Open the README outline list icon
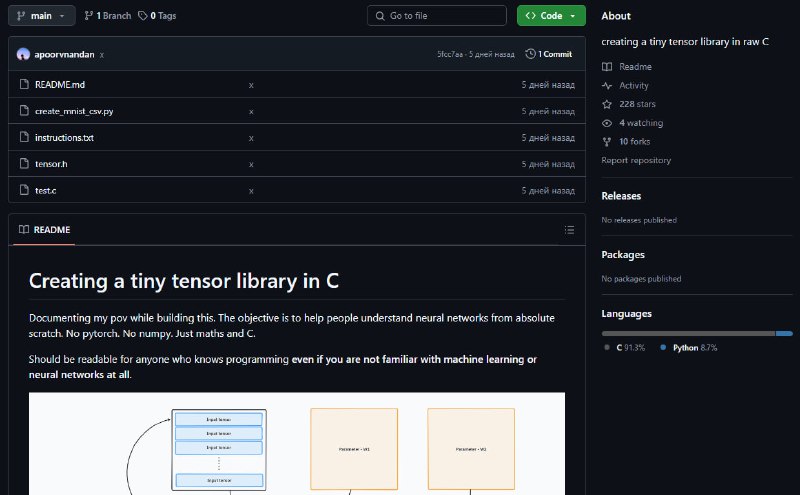800x495 pixels. pyautogui.click(x=569, y=230)
